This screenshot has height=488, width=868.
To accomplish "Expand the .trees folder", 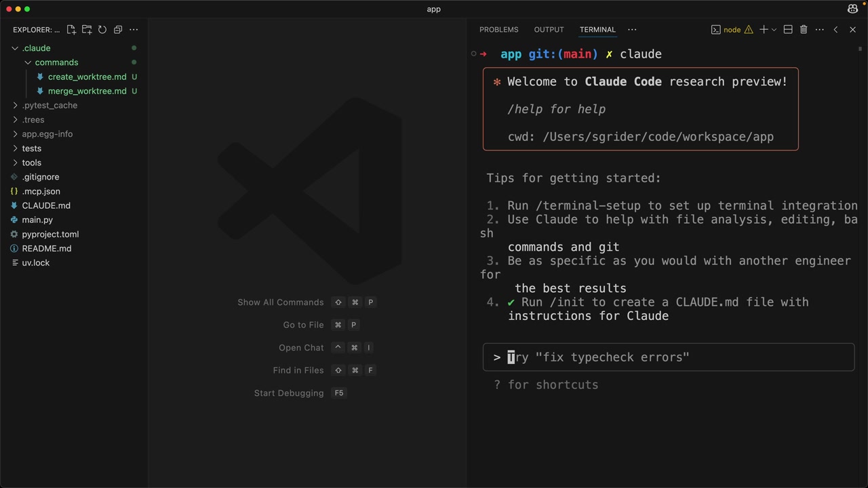I will [15, 119].
